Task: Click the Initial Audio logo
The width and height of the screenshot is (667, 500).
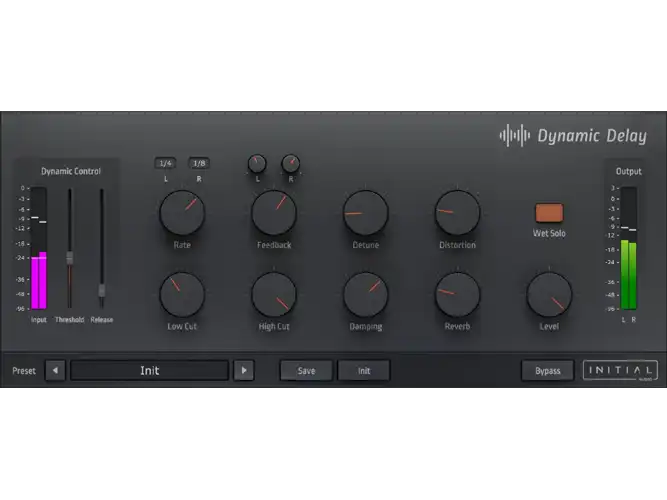Action: click(x=620, y=370)
